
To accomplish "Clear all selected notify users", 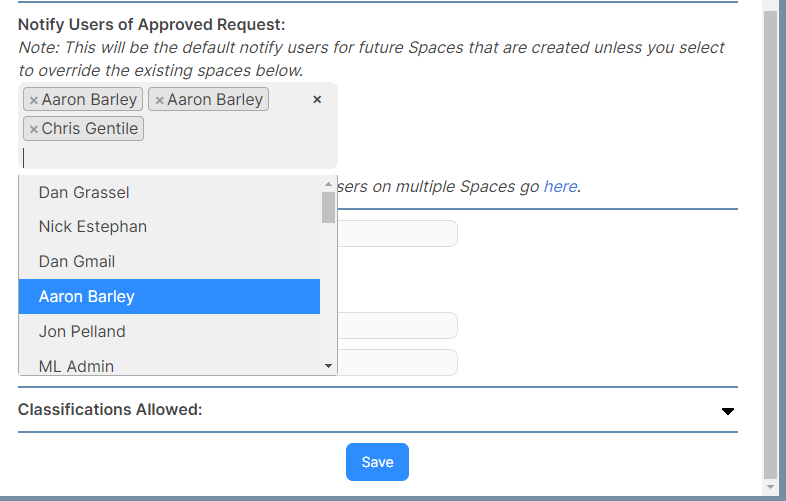I will point(317,100).
